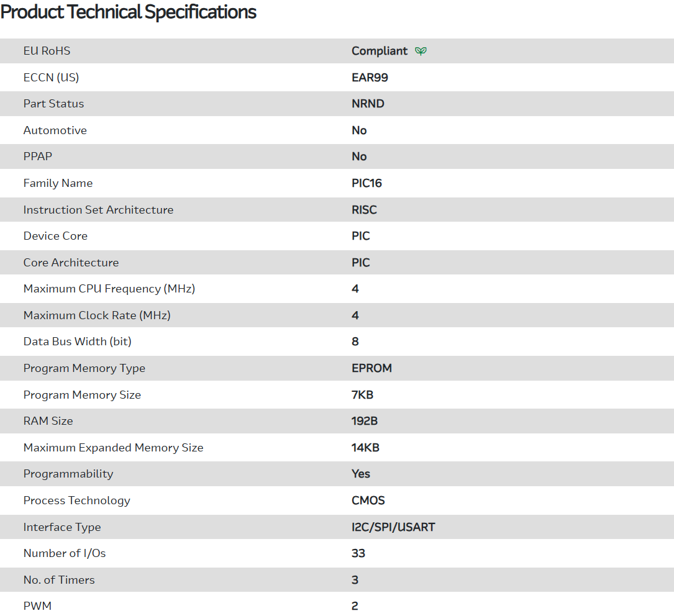The height and width of the screenshot is (616, 674).
Task: Click the 7KB program memory size value
Action: (x=362, y=395)
